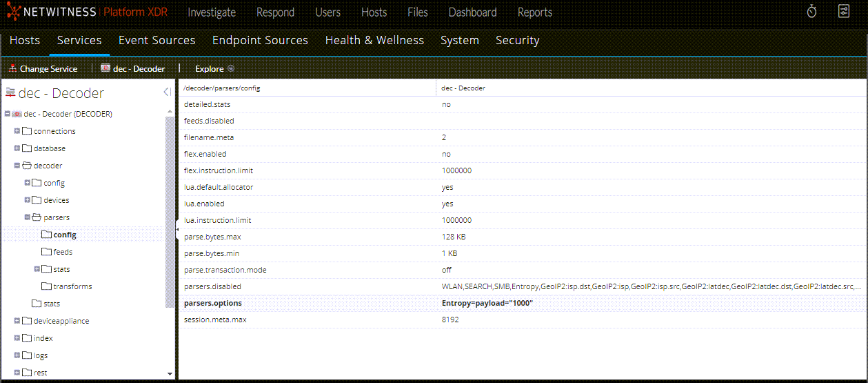Image resolution: width=868 pixels, height=383 pixels.
Task: Switch to the System tab
Action: [460, 41]
